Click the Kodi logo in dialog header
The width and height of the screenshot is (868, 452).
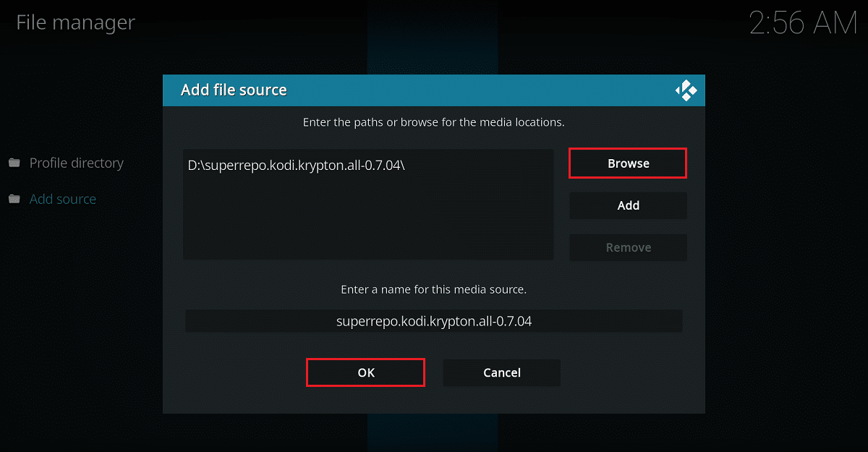click(686, 90)
